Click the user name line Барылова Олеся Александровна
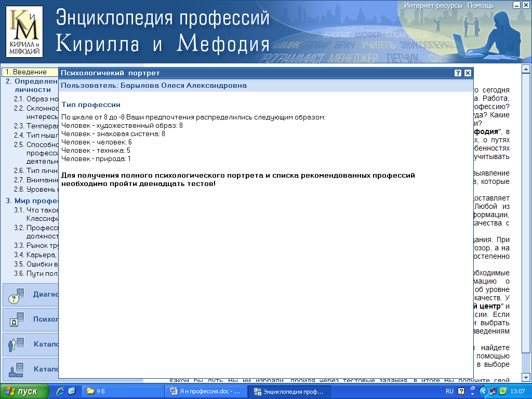 point(154,86)
